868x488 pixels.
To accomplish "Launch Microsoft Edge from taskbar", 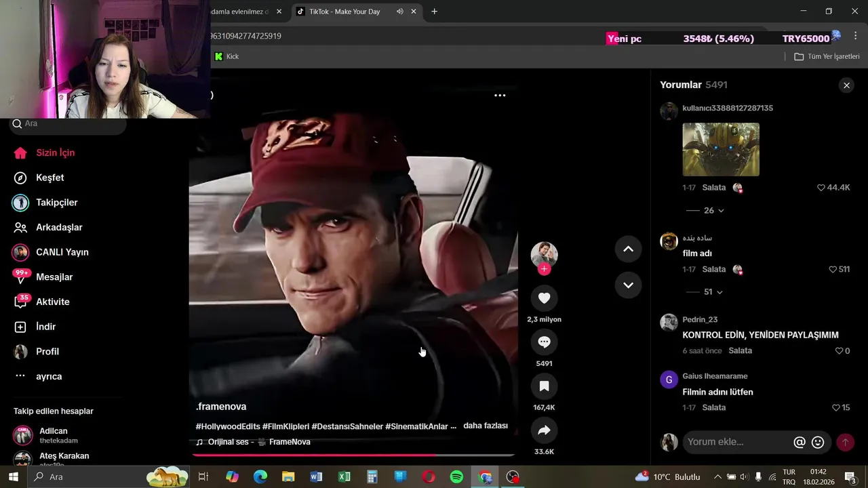I will 260,477.
